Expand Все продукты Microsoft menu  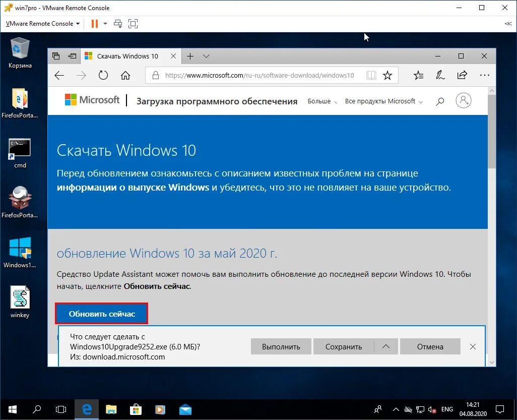[x=384, y=101]
